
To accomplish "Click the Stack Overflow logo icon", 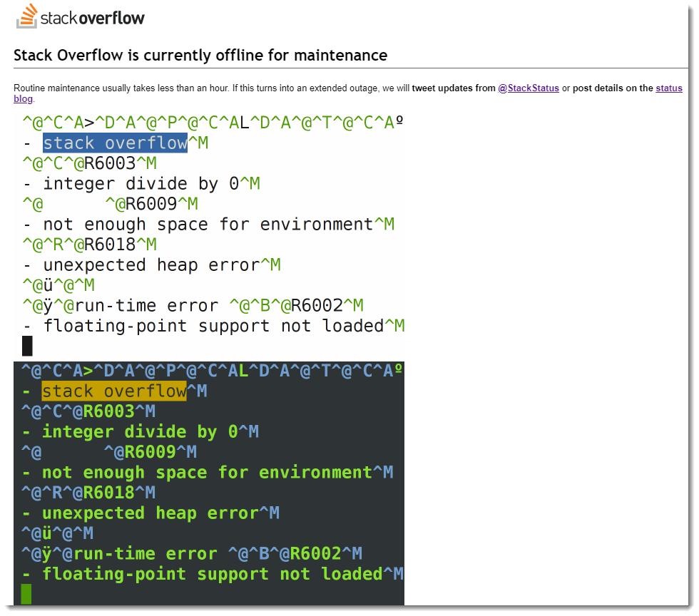I will 27,16.
